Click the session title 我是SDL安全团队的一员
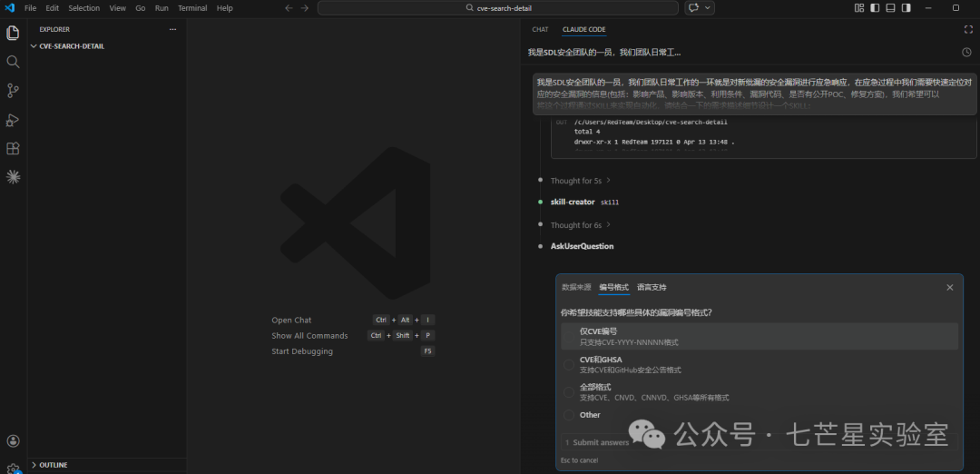 (604, 53)
